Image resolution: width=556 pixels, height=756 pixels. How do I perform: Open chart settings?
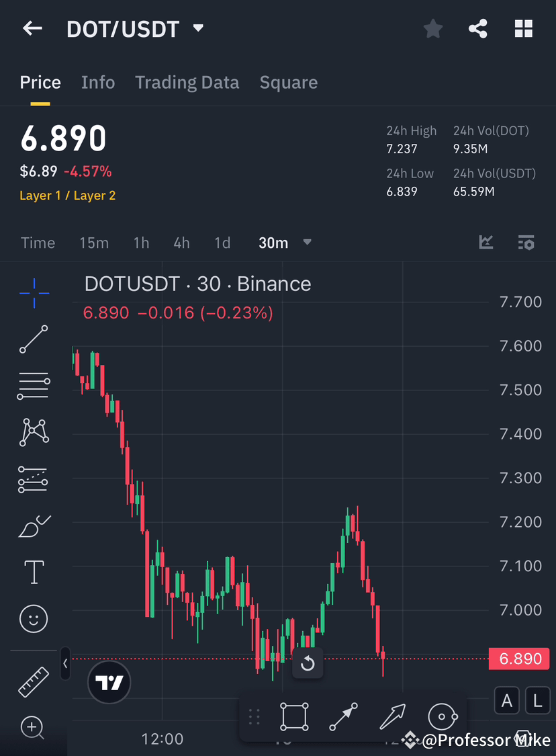pos(526,243)
